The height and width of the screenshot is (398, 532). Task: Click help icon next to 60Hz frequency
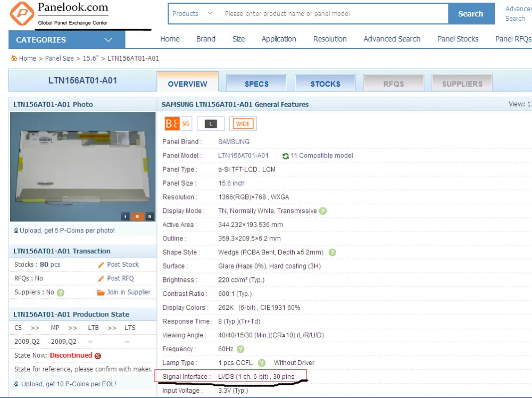[240, 349]
